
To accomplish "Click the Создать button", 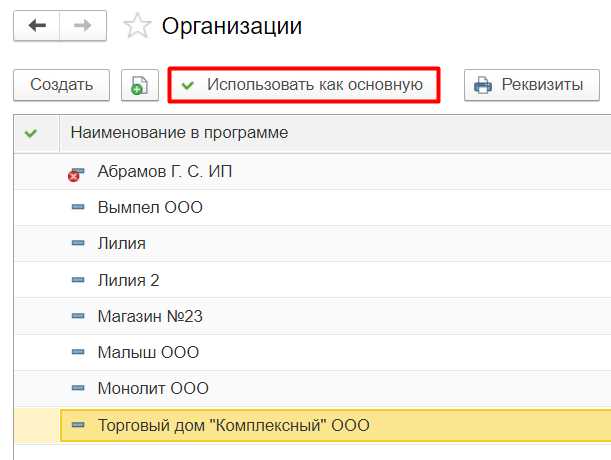I will click(62, 85).
